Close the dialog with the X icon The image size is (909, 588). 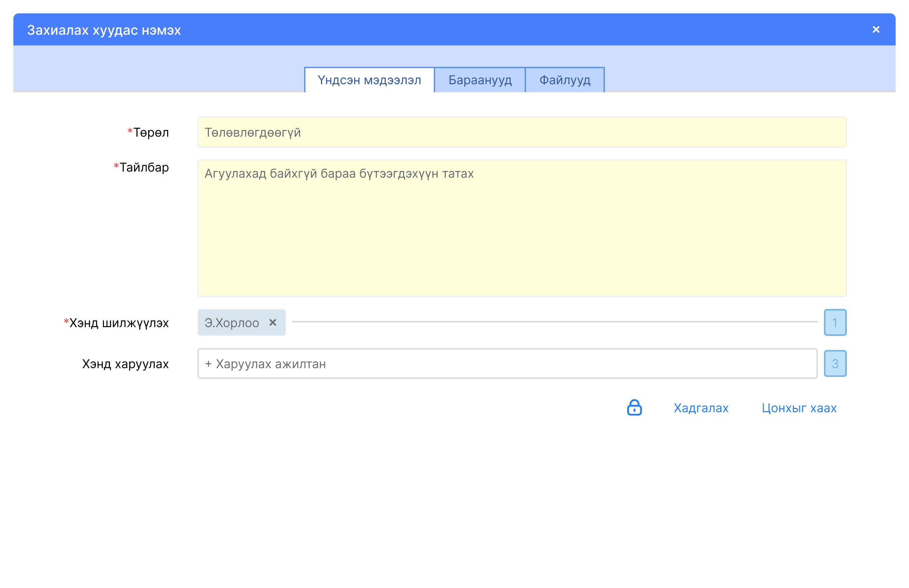coord(876,29)
